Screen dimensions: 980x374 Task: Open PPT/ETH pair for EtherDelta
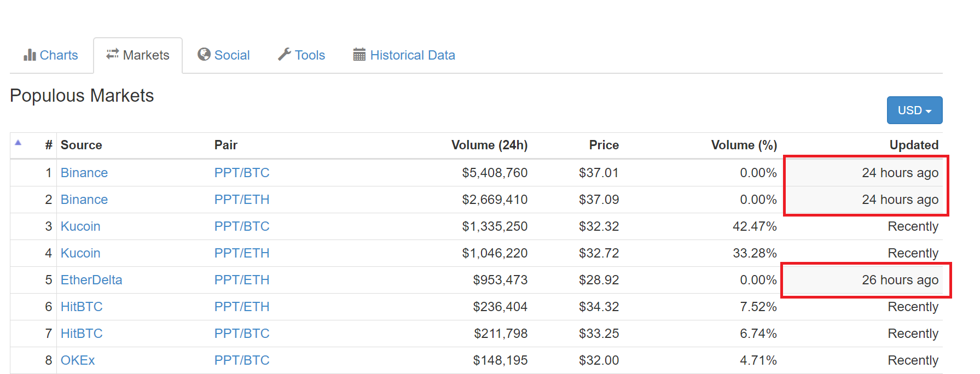(242, 280)
